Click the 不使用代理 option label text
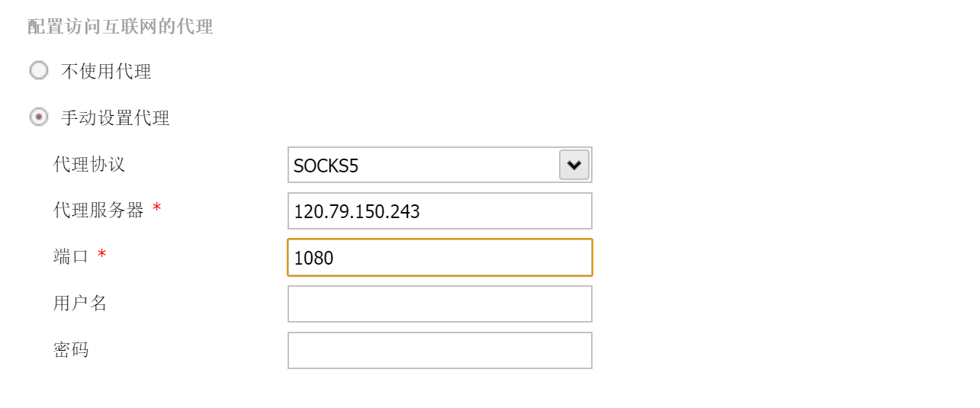This screenshot has height=408, width=980. [106, 72]
